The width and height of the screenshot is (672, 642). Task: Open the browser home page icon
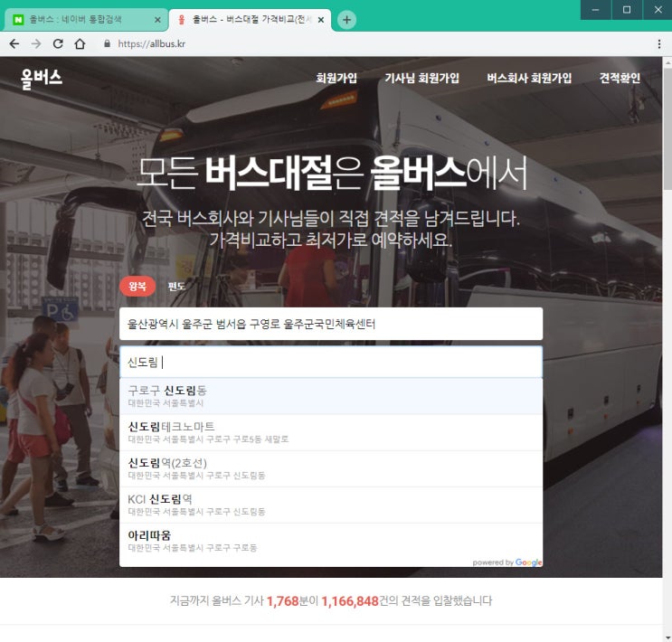(80, 43)
